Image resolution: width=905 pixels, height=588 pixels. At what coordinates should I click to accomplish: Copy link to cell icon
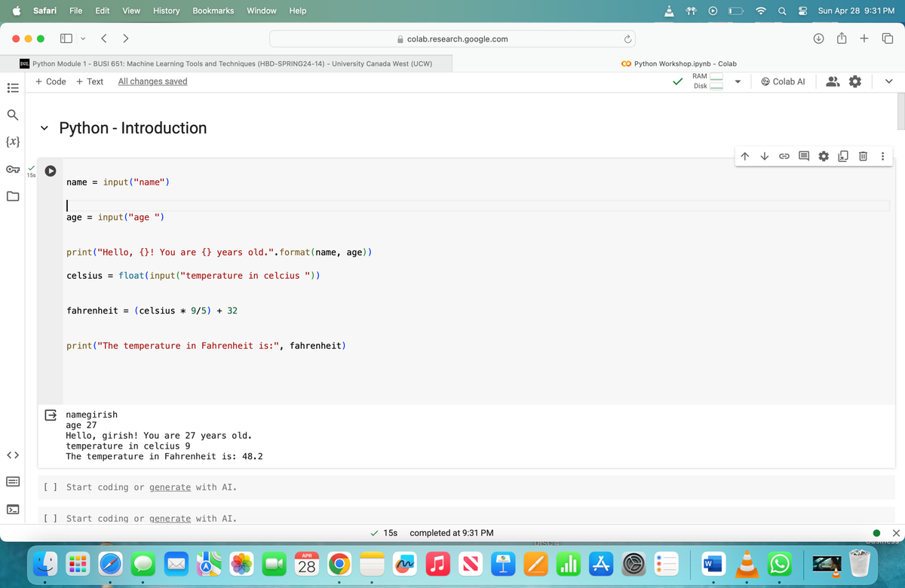pyautogui.click(x=784, y=157)
